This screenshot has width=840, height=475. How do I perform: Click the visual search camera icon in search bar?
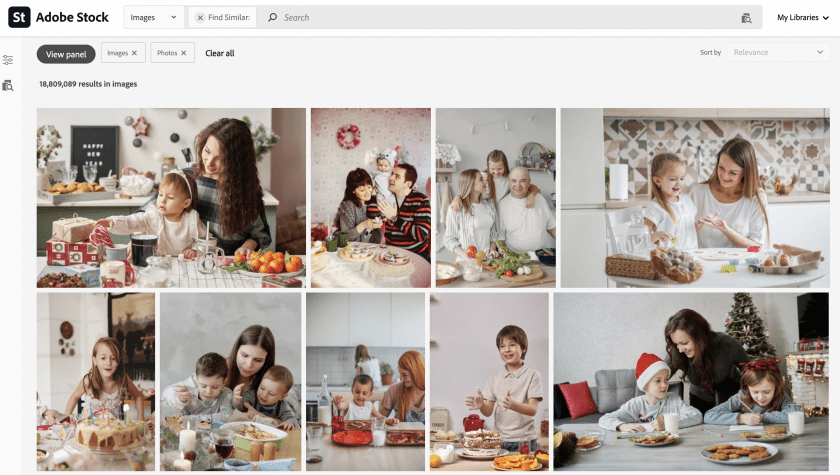pyautogui.click(x=746, y=18)
